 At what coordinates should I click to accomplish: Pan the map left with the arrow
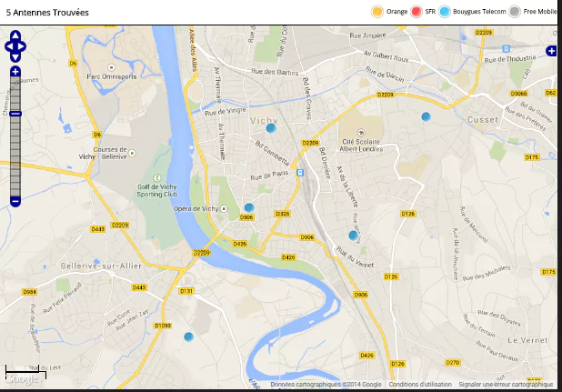(9, 46)
